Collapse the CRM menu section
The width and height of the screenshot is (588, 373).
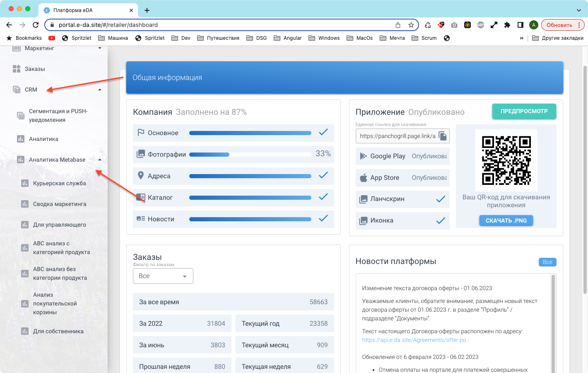[100, 90]
